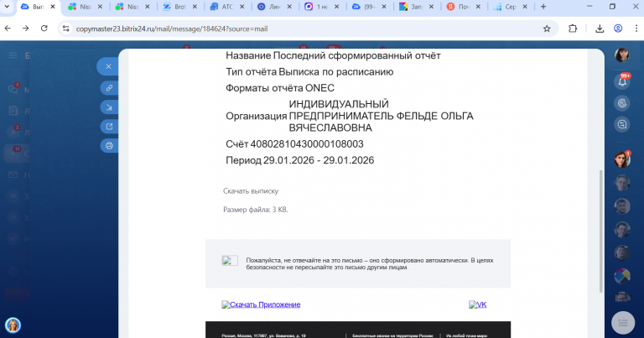Open the user profile avatar at top right
The height and width of the screenshot is (338, 644).
[622, 55]
